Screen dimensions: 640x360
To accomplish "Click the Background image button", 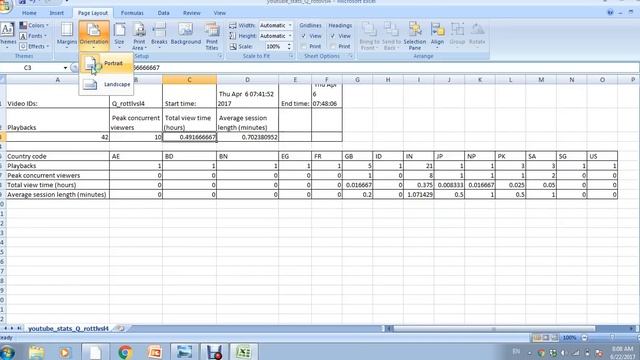I will (x=186, y=34).
